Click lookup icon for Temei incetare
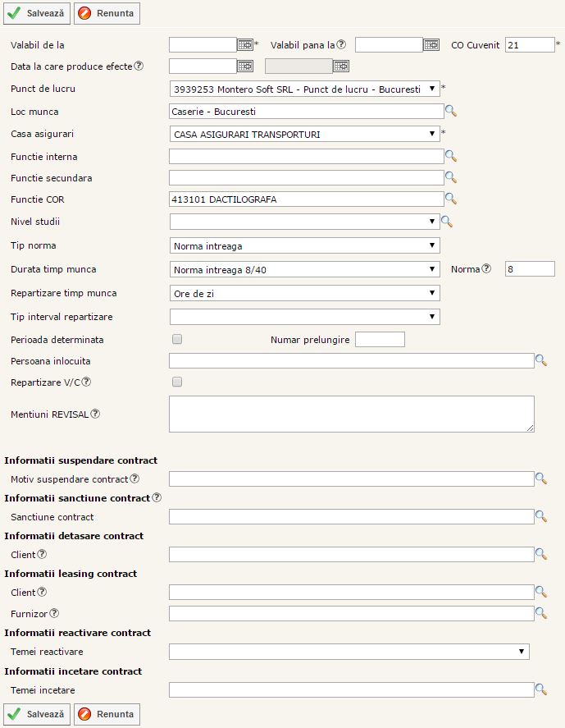 point(541,689)
